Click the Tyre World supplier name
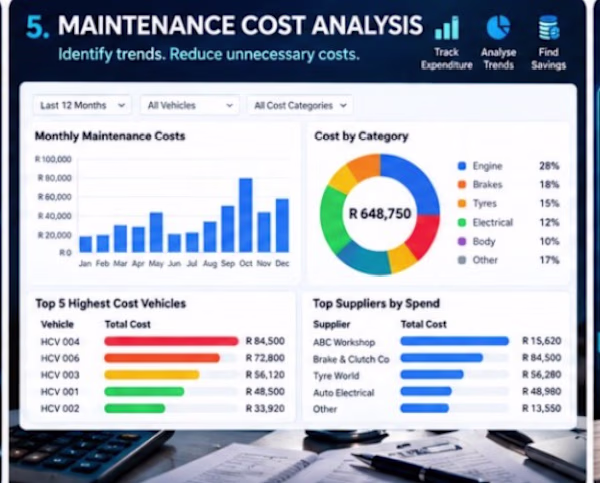This screenshot has height=483, width=600. click(336, 376)
